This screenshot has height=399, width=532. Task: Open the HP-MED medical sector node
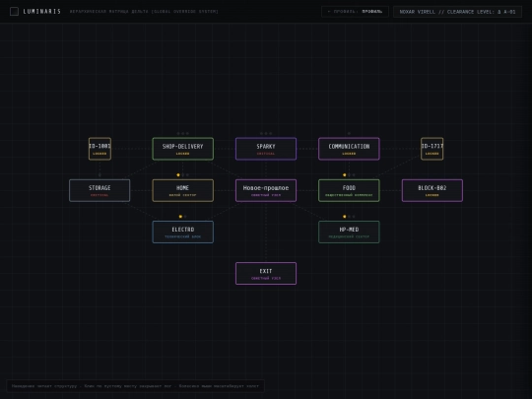click(x=349, y=232)
